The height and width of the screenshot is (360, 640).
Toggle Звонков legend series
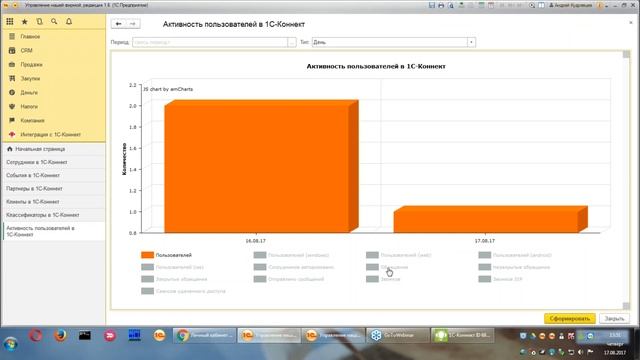pos(383,279)
